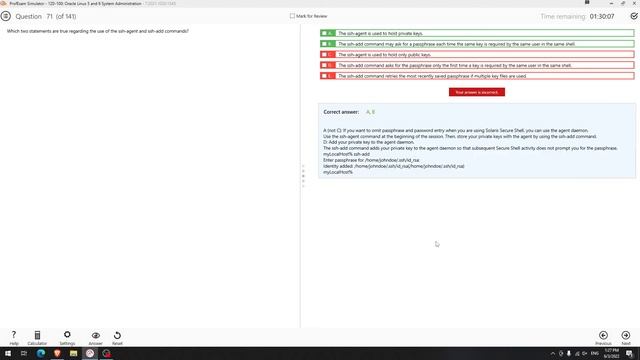Open the Help tool
The height and width of the screenshot is (360, 640).
(14, 338)
